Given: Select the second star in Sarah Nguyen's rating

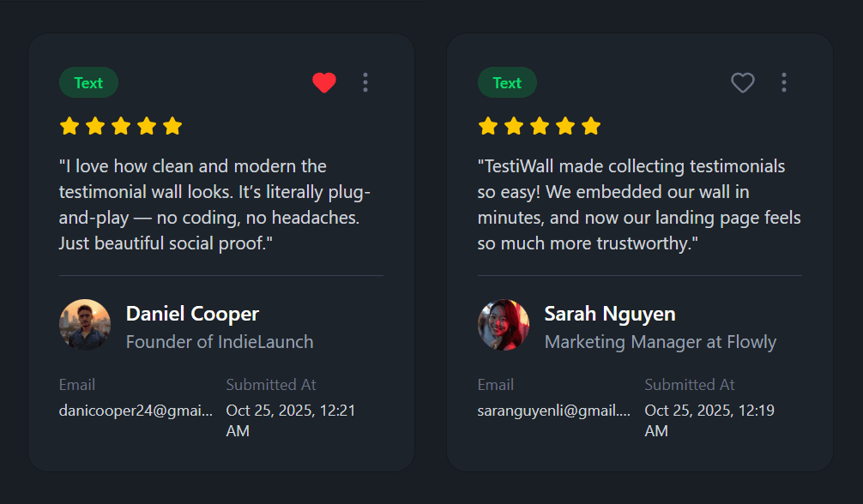Looking at the screenshot, I should click(513, 125).
